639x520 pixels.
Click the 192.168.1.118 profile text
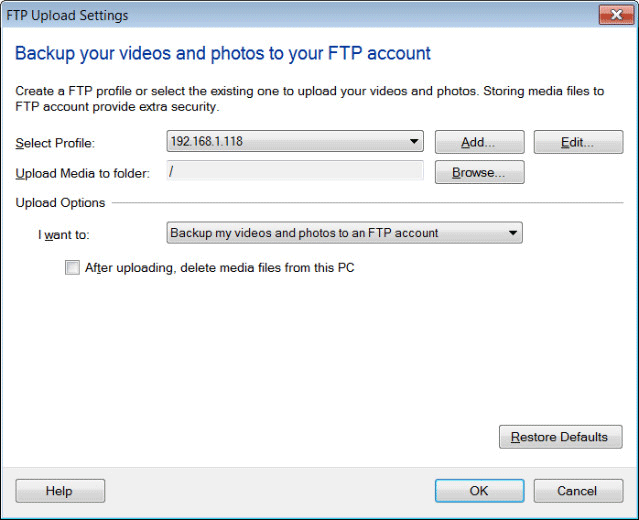tap(207, 142)
